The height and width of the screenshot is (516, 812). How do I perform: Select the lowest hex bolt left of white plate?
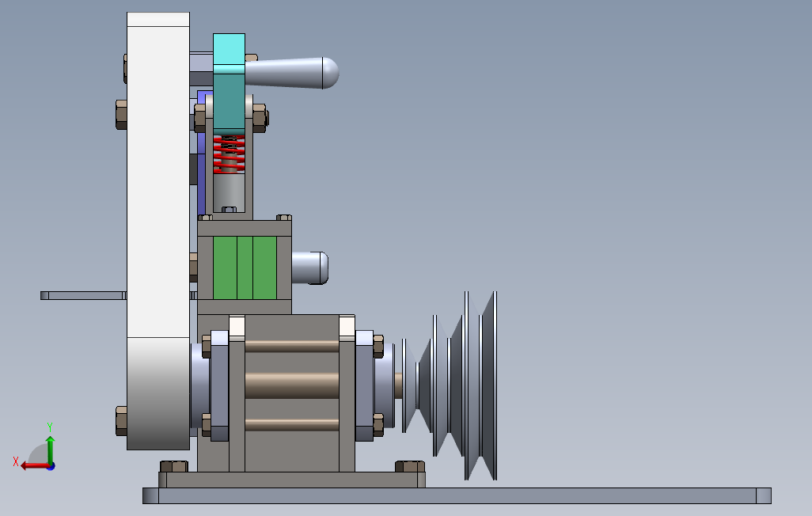click(121, 421)
